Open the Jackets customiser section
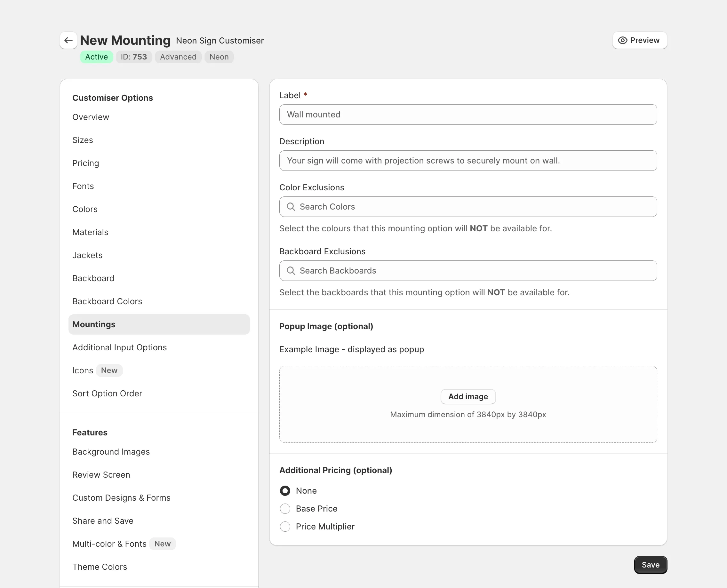 87,255
